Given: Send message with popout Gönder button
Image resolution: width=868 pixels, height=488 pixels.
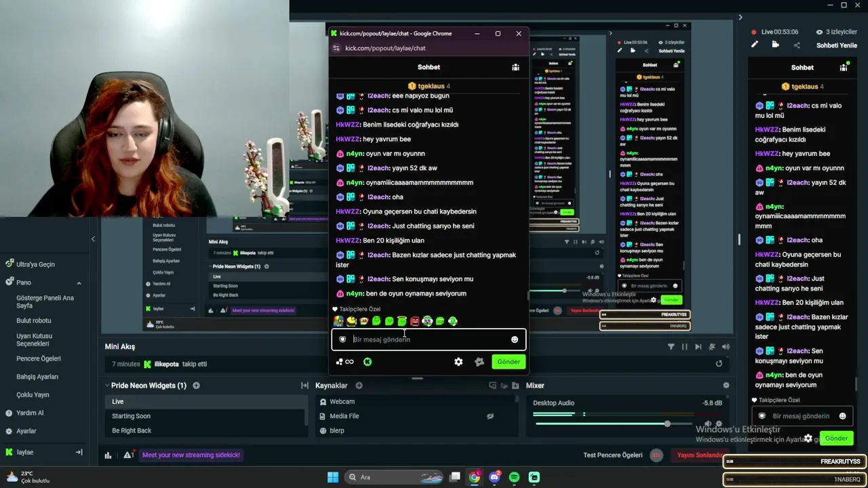Looking at the screenshot, I should pyautogui.click(x=509, y=362).
